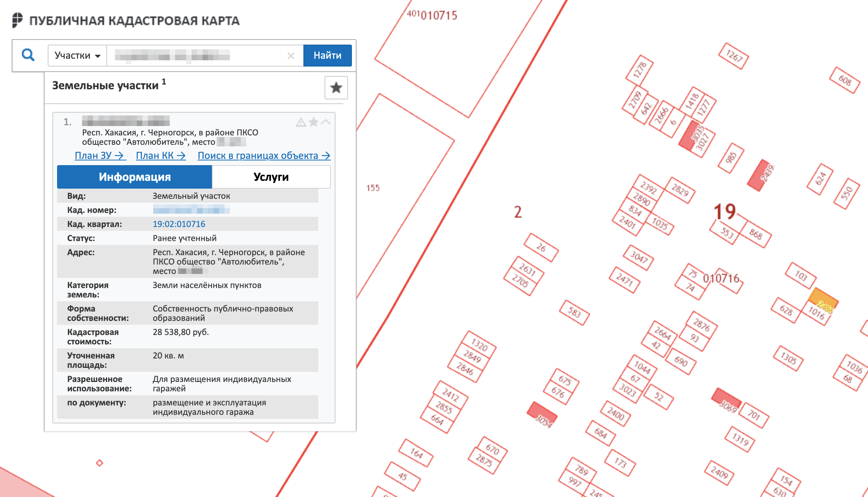Clear the search field with X
868x497 pixels.
(291, 56)
